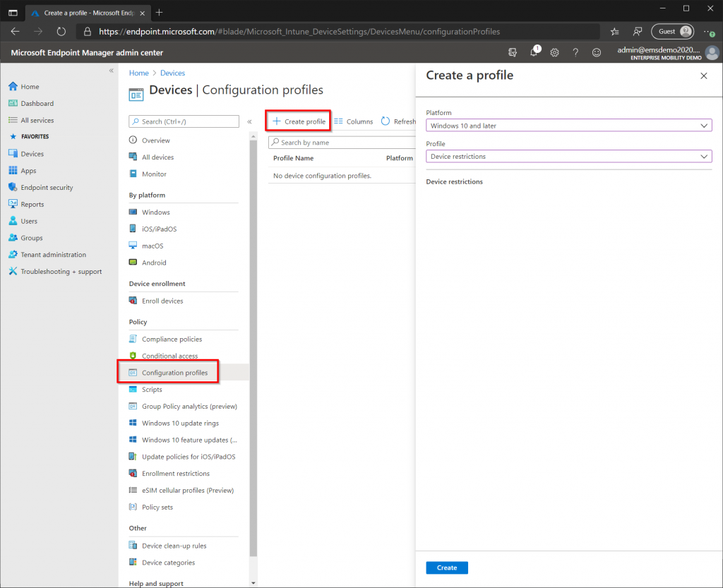Open the Platform dropdown
The height and width of the screenshot is (588, 723).
[568, 126]
